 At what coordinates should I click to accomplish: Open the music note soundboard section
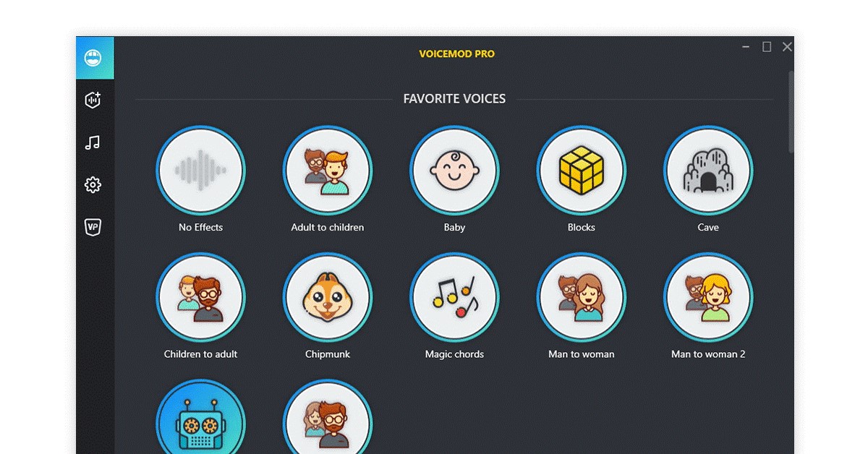(x=93, y=142)
